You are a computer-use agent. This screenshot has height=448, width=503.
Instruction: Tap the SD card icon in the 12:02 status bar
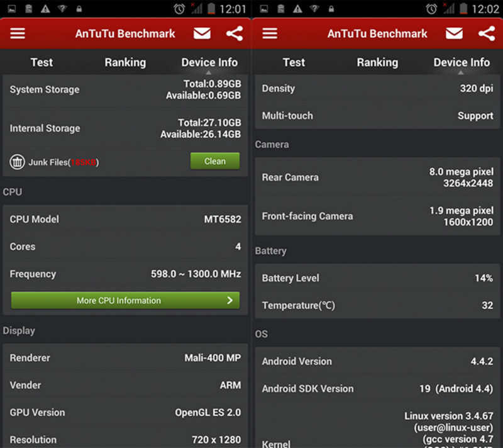[280, 9]
